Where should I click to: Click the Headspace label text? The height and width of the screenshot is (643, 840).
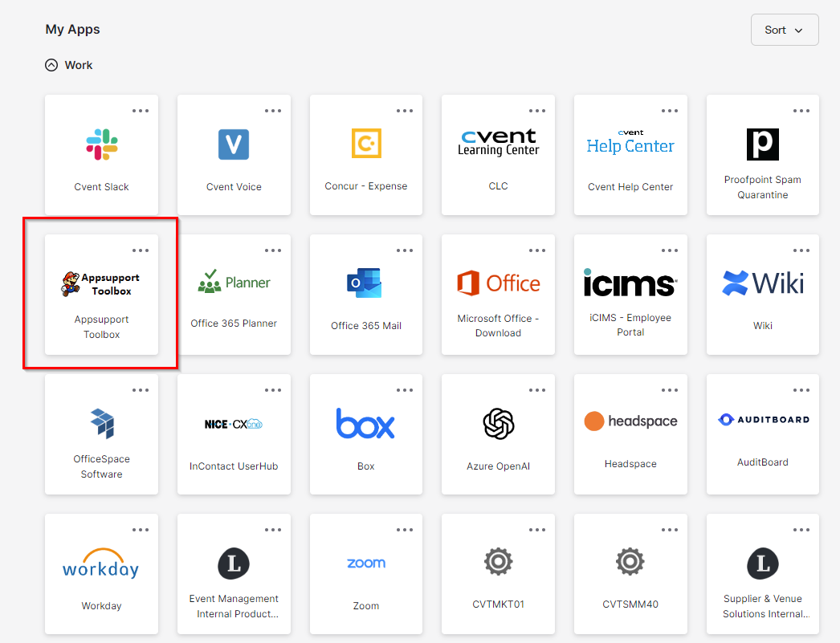(630, 464)
